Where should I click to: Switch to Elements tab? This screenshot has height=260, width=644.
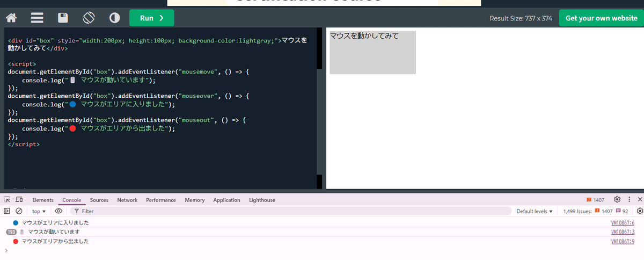click(x=43, y=200)
